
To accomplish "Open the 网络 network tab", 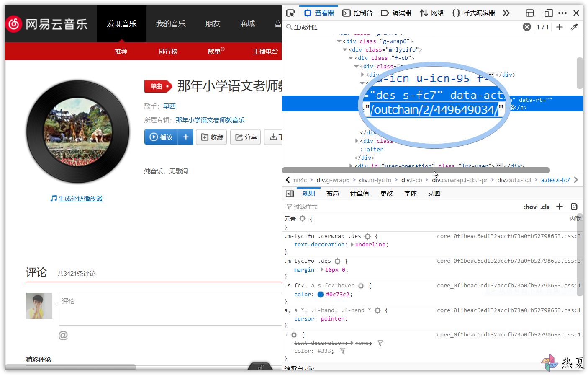I will point(432,13).
